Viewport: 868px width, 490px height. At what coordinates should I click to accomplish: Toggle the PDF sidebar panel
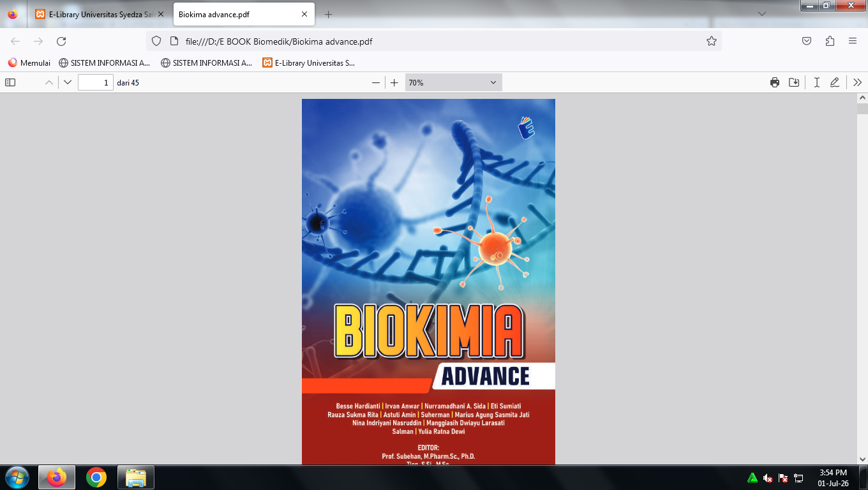[x=10, y=82]
